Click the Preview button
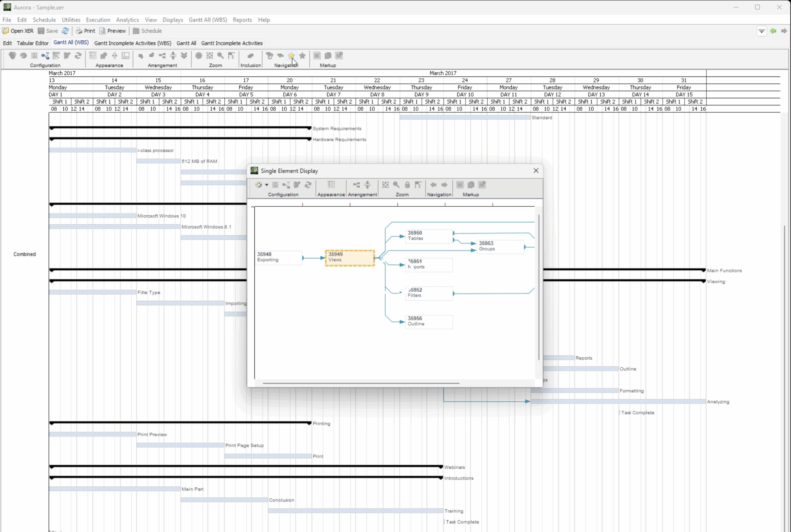Image resolution: width=791 pixels, height=532 pixels. pyautogui.click(x=113, y=31)
